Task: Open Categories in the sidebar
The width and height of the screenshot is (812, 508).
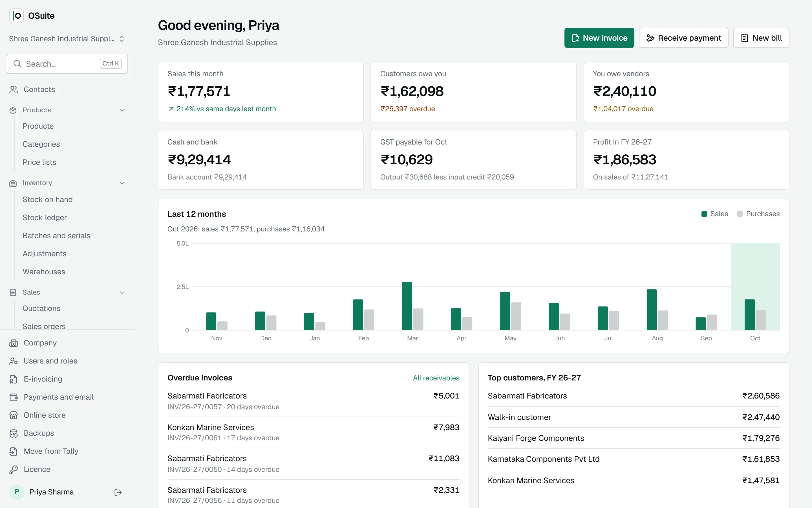Action: 41,144
